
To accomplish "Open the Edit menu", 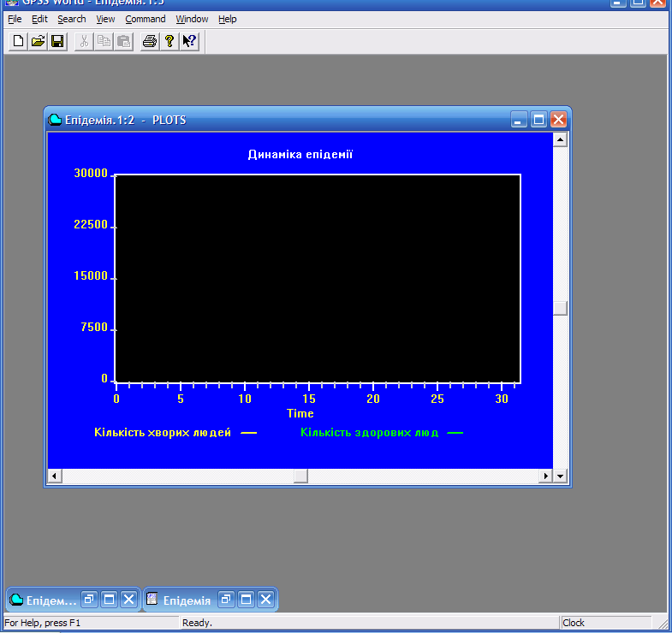I will [x=39, y=20].
